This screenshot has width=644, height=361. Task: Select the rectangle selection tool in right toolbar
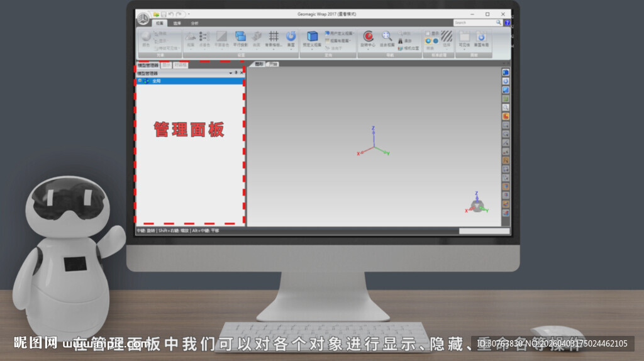point(506,125)
